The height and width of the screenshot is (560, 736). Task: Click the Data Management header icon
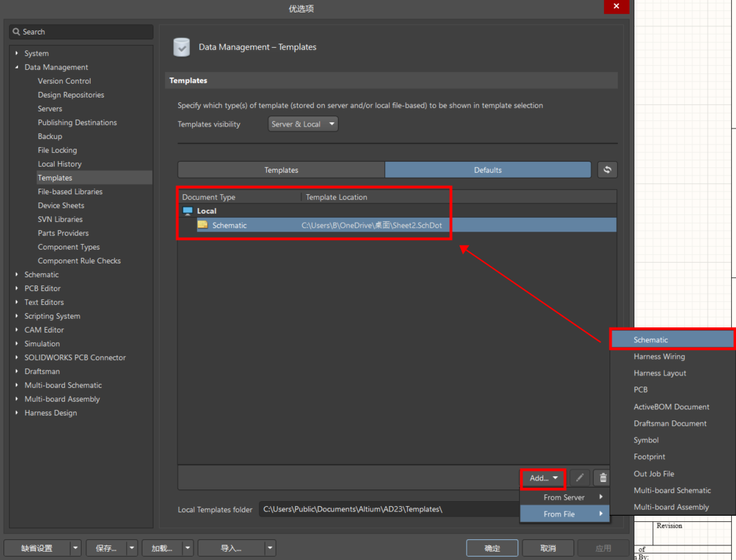[182, 47]
